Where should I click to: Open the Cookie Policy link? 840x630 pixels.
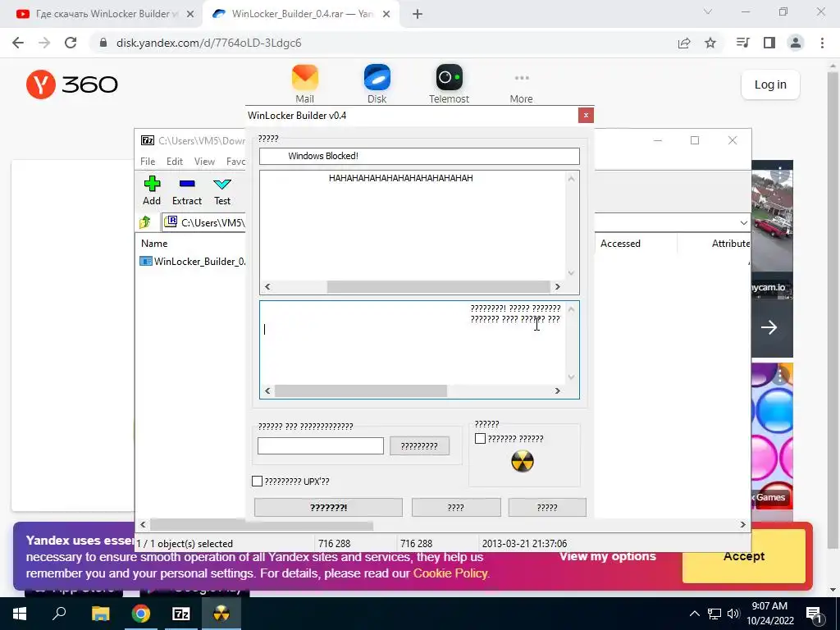[x=450, y=573]
